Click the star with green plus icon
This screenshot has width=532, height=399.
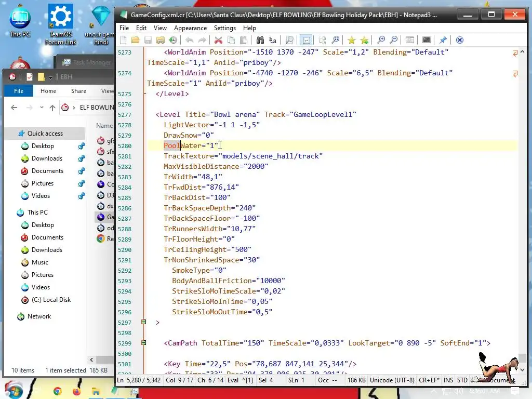pyautogui.click(x=364, y=40)
